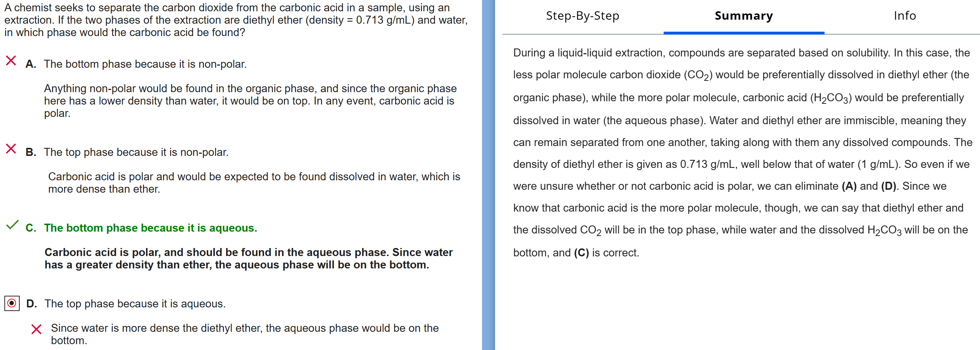Select the radio button for option D
980x350 pixels.
(x=12, y=303)
